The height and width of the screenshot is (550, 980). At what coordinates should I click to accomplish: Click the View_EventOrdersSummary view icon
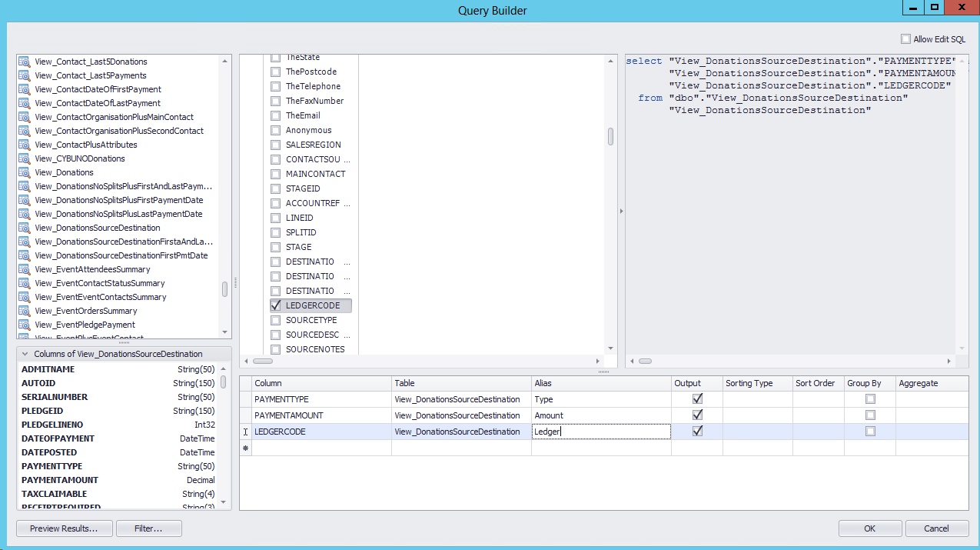tap(24, 311)
